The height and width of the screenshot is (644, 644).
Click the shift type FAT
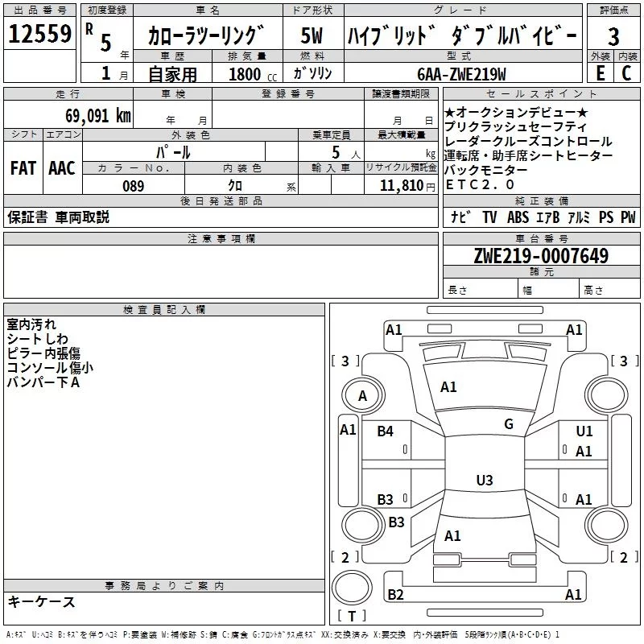[23, 168]
